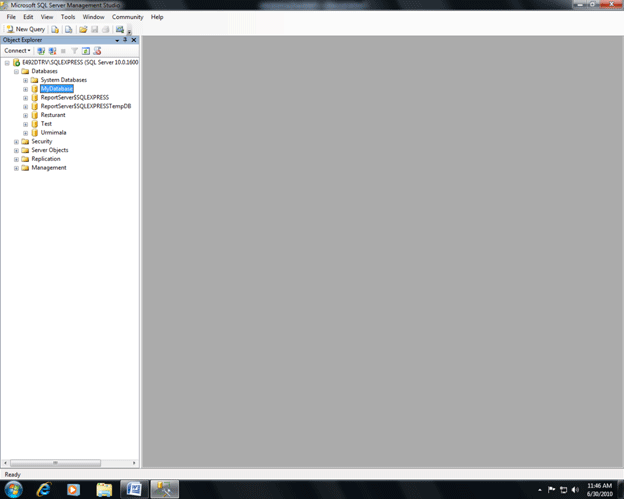Select the Replication folder label
Screen dimensions: 624x499
(x=46, y=159)
